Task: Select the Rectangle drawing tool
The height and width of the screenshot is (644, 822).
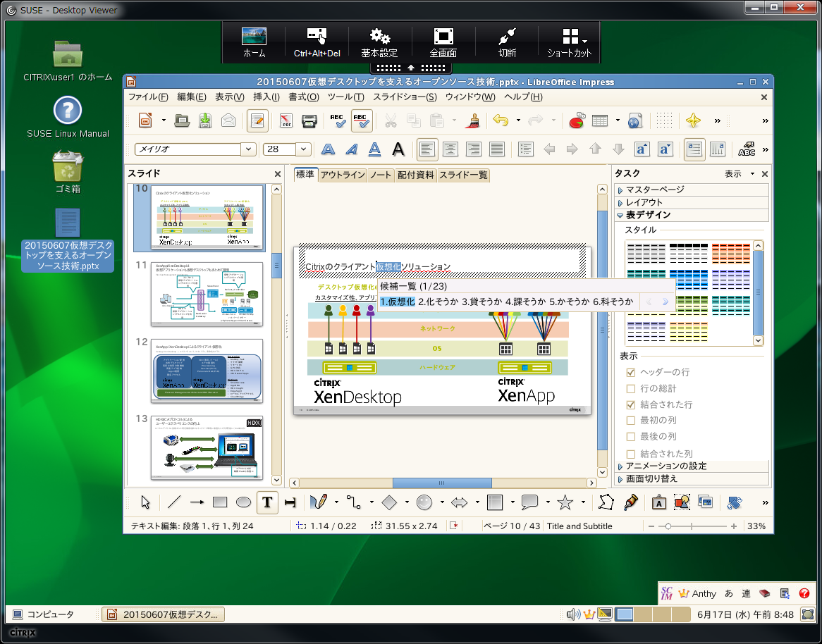Action: tap(220, 502)
